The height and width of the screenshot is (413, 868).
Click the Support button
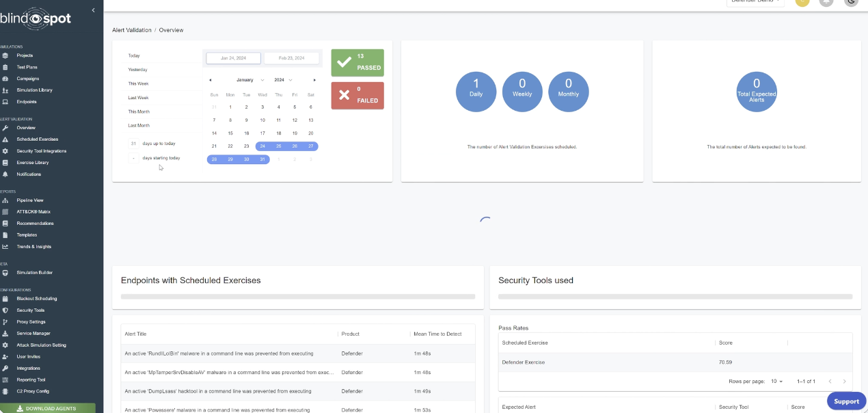point(846,401)
